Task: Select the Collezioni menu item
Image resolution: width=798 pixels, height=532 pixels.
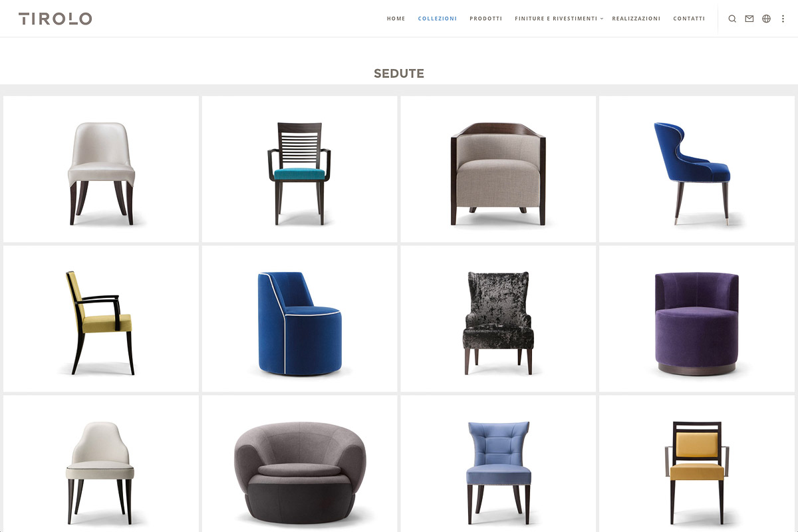Action: [x=437, y=19]
